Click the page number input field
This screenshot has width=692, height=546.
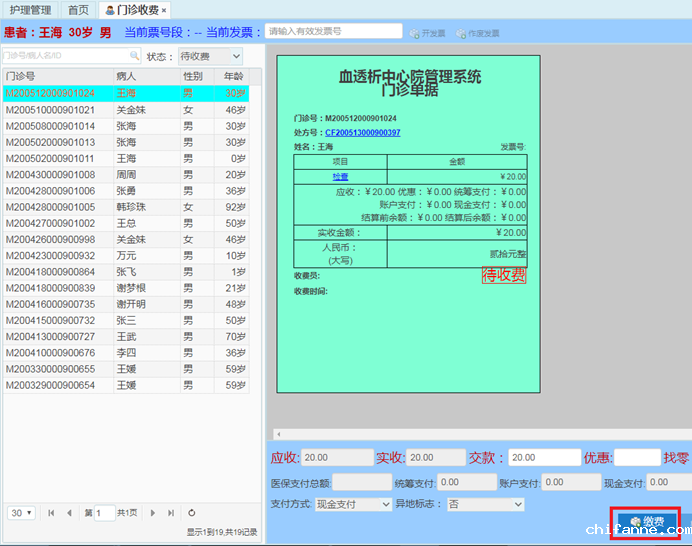pyautogui.click(x=105, y=513)
